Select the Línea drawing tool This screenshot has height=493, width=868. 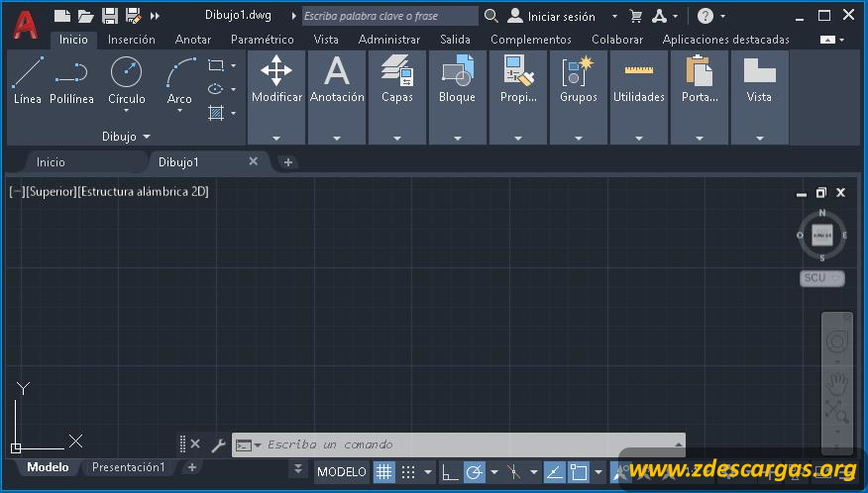coord(27,80)
